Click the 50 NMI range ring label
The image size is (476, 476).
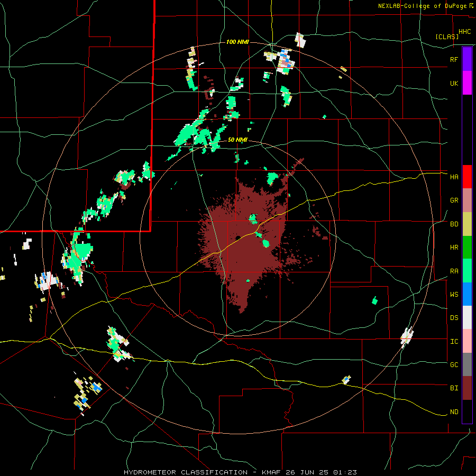(237, 140)
